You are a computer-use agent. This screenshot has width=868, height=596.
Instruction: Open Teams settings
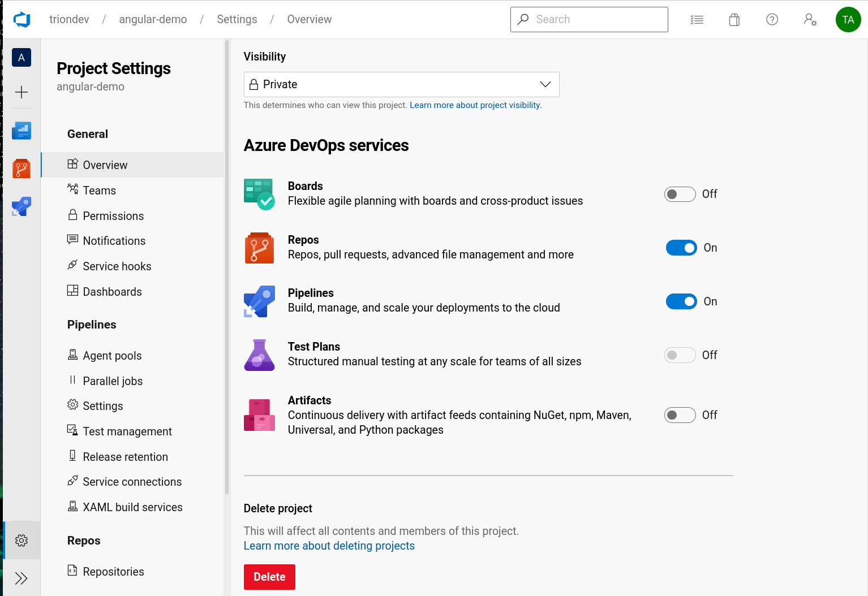(133, 190)
